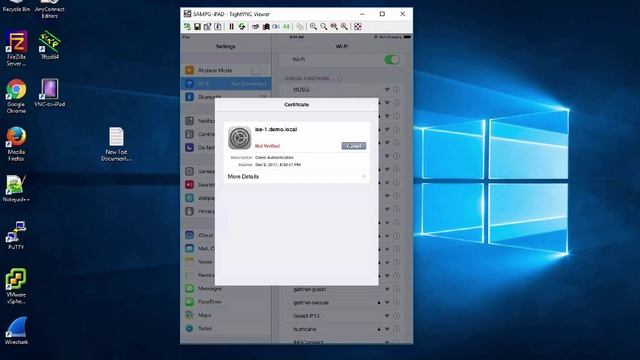
Task: Set zoom to 100% in toolbar
Action: coord(334,27)
